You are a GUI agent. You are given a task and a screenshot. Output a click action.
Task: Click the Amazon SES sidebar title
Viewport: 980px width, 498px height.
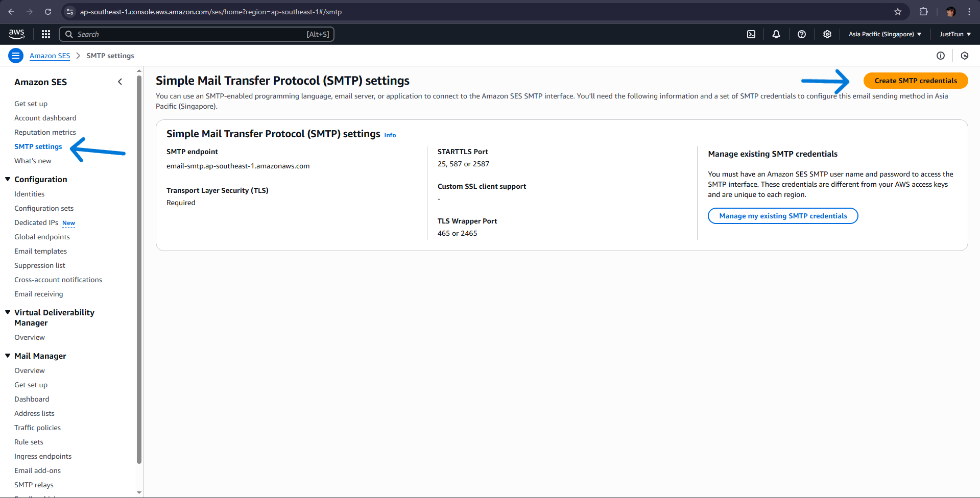pyautogui.click(x=41, y=82)
